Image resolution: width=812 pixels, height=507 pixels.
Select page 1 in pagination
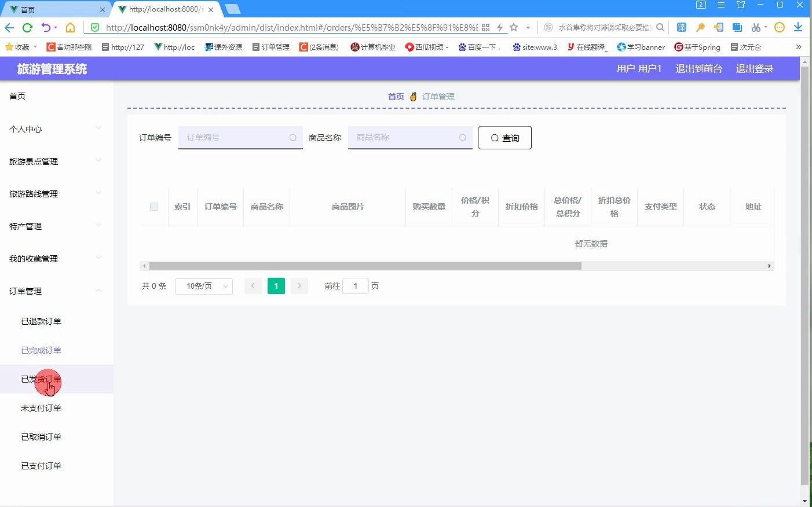276,286
